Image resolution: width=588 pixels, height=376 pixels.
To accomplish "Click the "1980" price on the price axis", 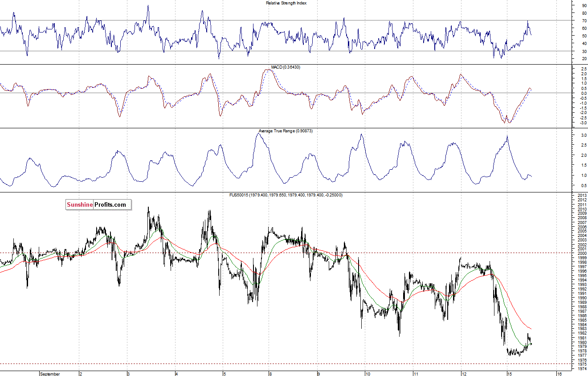I will (x=582, y=342).
